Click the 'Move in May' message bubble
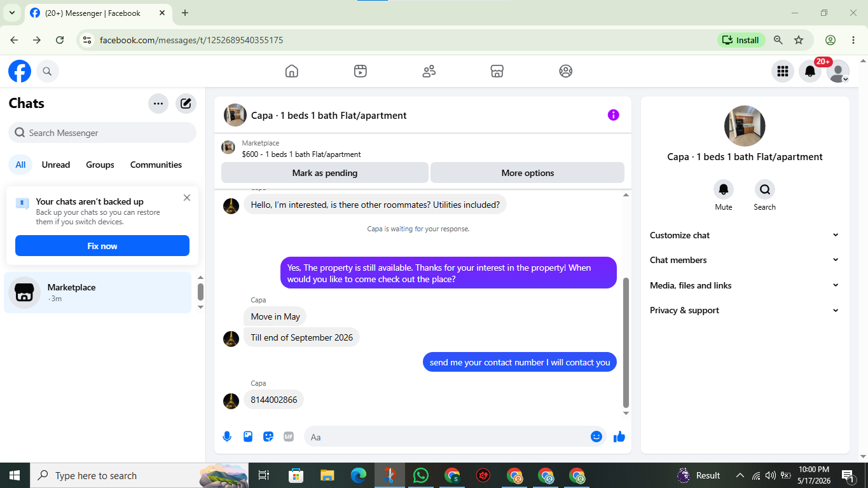The width and height of the screenshot is (868, 488). point(275,316)
